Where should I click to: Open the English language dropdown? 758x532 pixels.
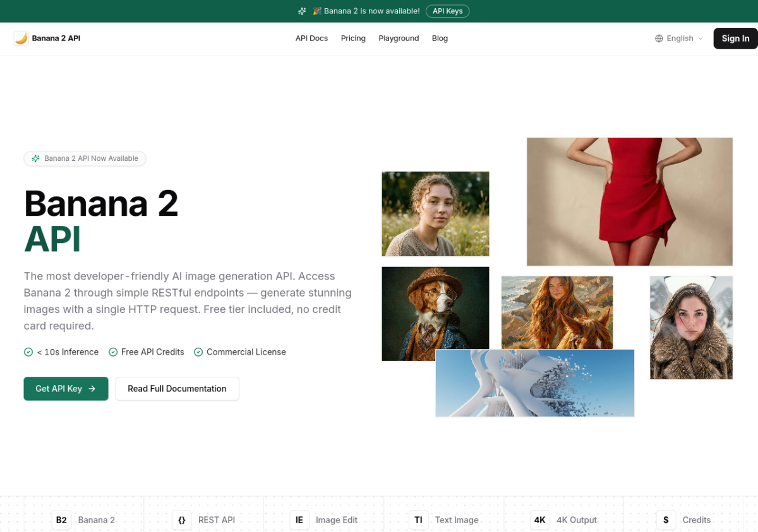point(679,38)
